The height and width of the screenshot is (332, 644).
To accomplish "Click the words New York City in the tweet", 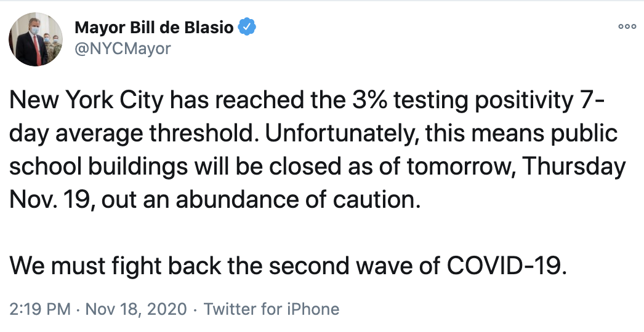I will pos(86,101).
